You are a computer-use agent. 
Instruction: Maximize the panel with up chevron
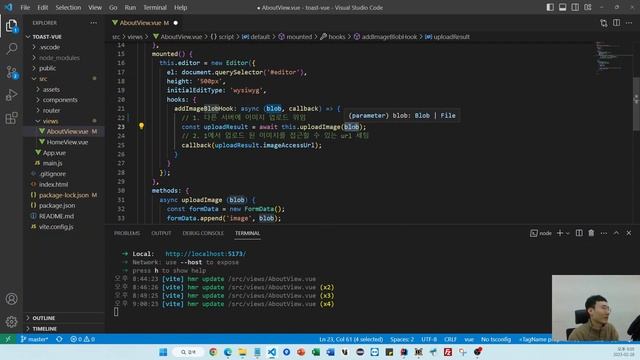(x=616, y=233)
